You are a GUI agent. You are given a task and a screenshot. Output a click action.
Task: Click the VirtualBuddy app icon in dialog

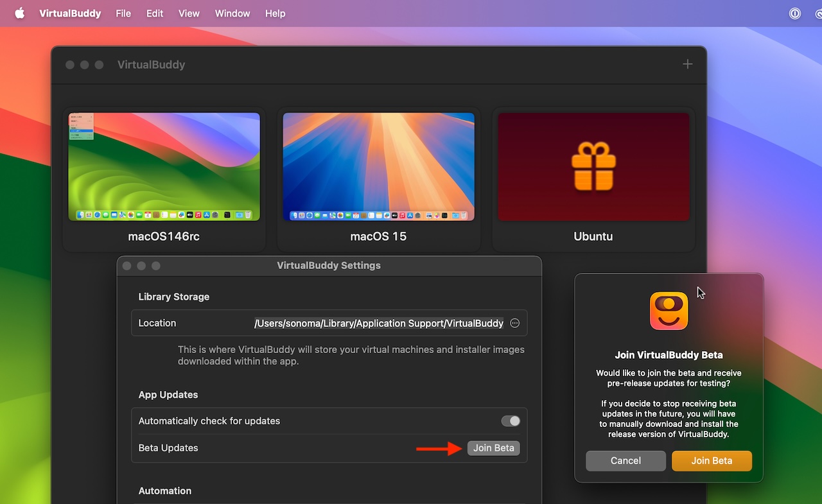[x=669, y=311]
